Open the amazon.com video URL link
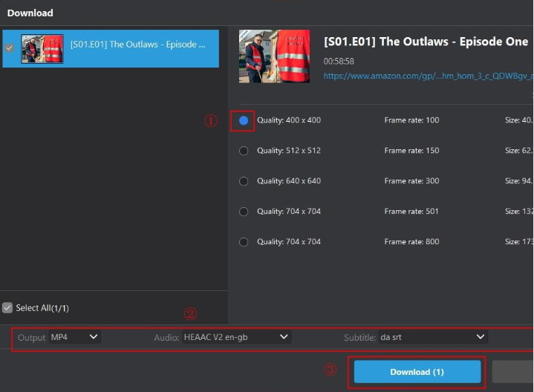534x392 pixels. [429, 76]
